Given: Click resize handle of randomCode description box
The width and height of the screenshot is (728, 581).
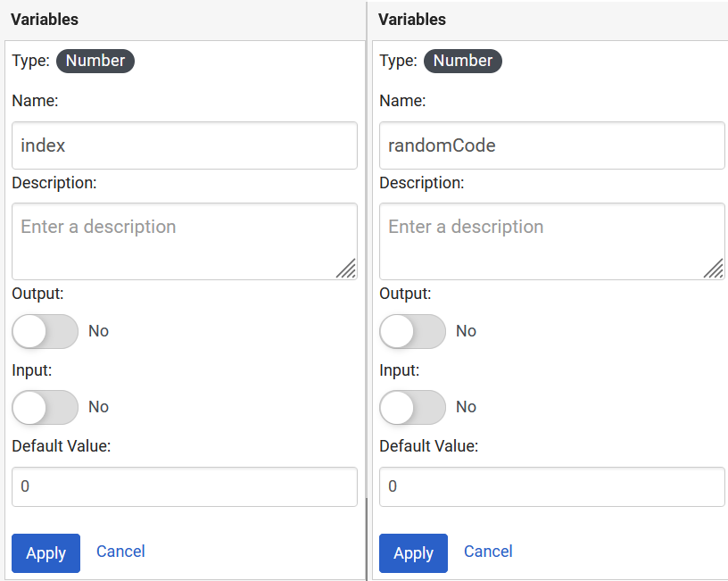Looking at the screenshot, I should (x=715, y=270).
